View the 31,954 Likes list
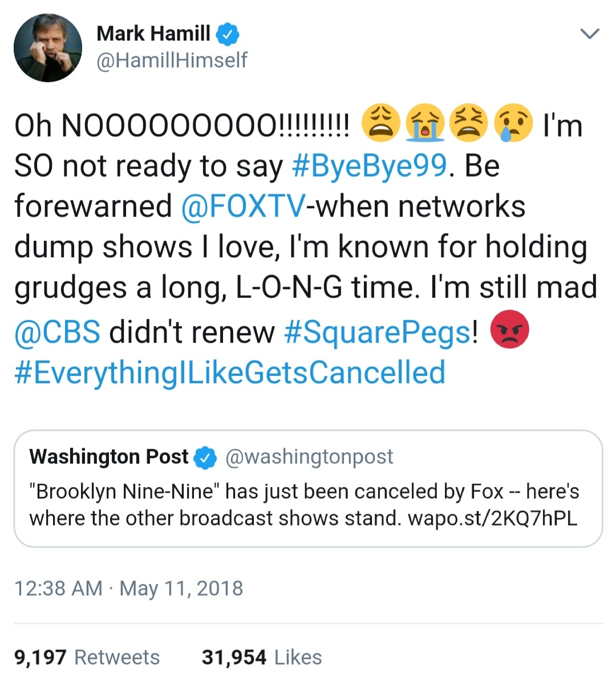Viewport: 616px width, 686px height. click(262, 657)
